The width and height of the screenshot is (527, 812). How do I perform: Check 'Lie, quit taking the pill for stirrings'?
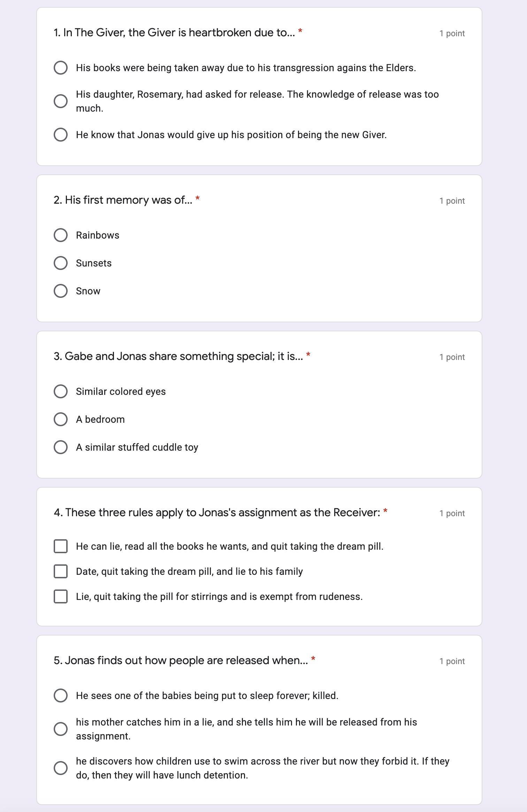[x=61, y=596]
